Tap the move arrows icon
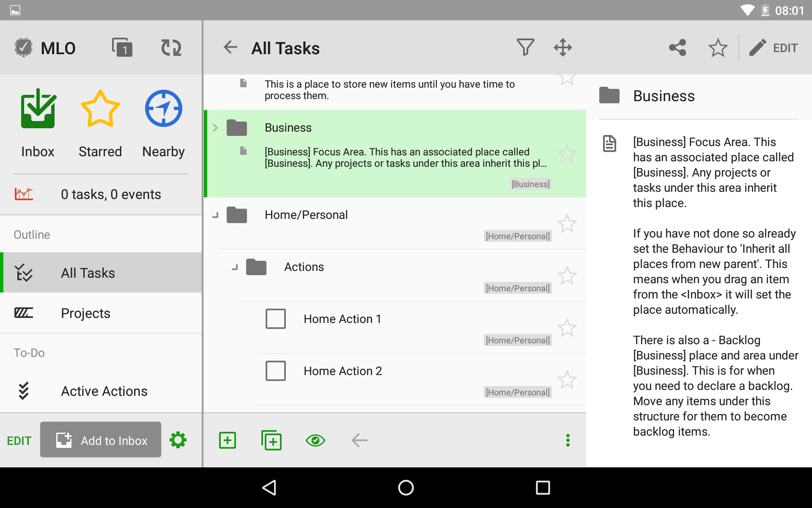Screen dimensions: 812x508 [x=562, y=47]
